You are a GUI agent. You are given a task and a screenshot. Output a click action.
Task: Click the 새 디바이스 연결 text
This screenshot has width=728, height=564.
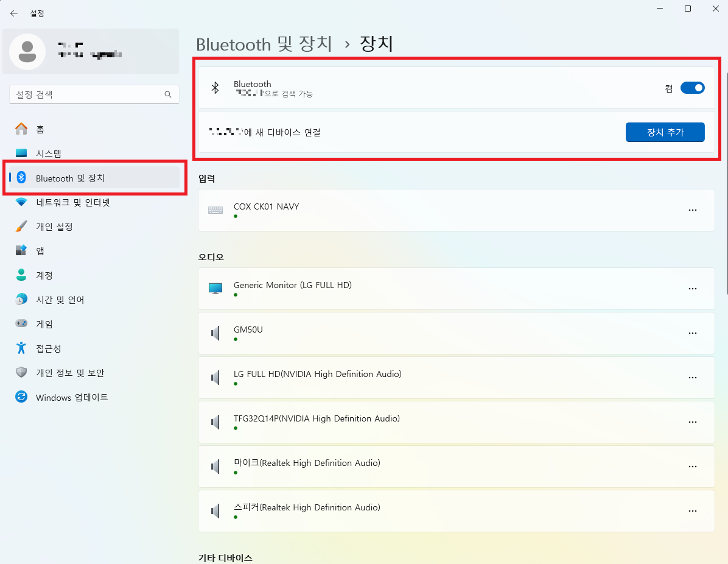coord(288,132)
